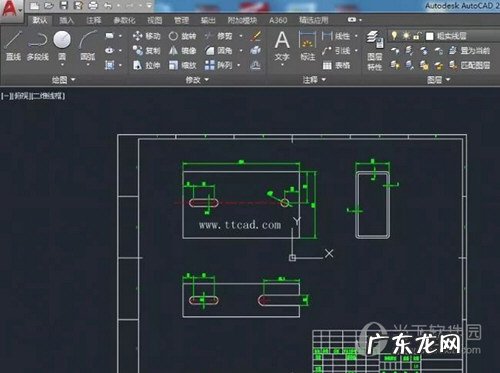Expand the Modify (修改) panel
500x373 pixels.
(x=197, y=80)
